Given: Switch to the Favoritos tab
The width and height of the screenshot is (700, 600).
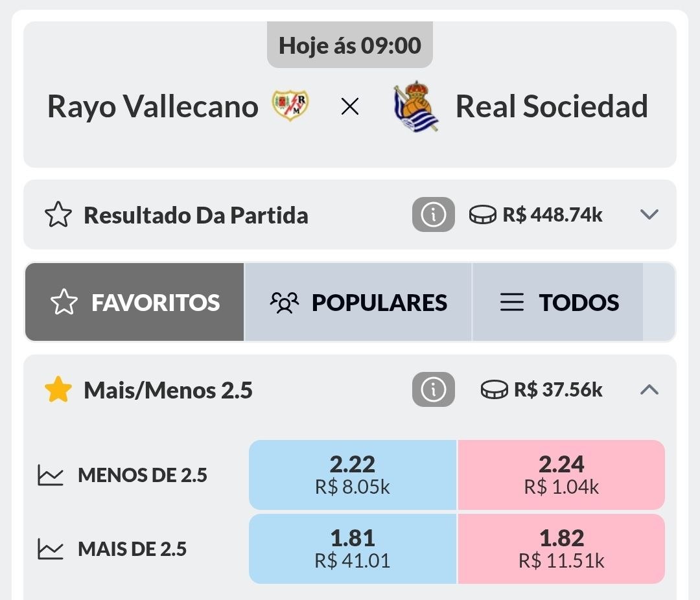Looking at the screenshot, I should pos(135,302).
